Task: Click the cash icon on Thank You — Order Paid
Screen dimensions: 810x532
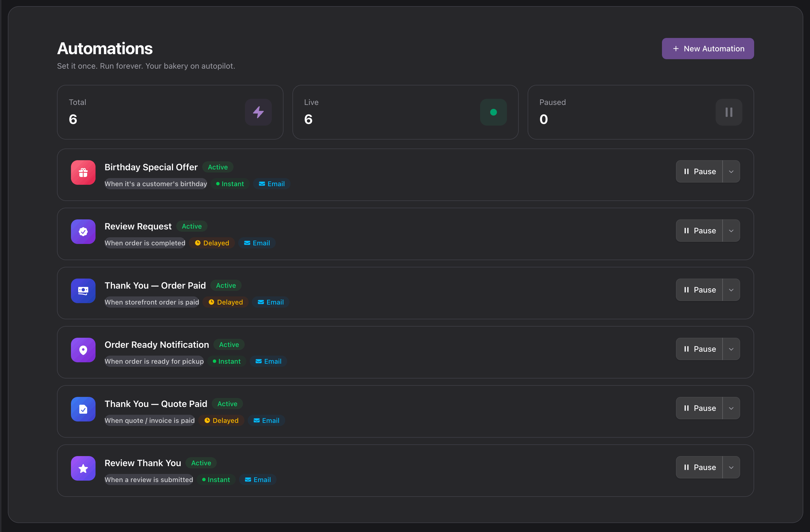Action: pyautogui.click(x=83, y=291)
